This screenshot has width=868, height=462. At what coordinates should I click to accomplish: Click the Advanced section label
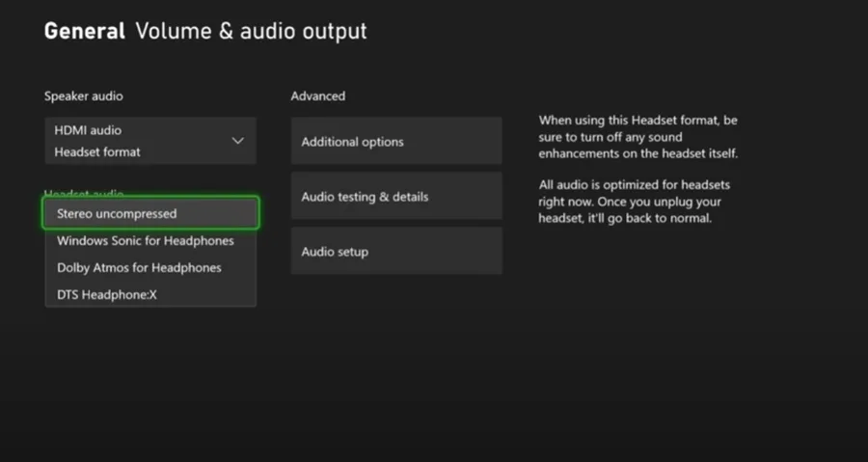click(318, 96)
